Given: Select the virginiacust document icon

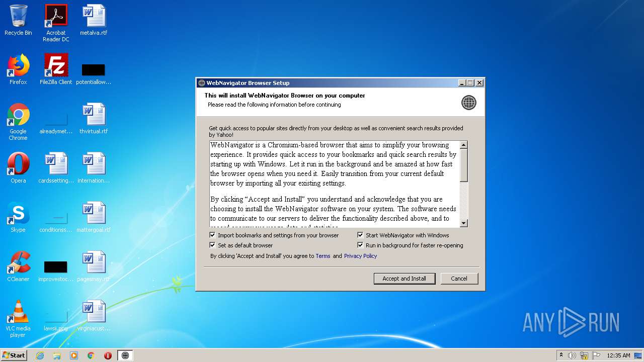Looking at the screenshot, I should pos(94,316).
